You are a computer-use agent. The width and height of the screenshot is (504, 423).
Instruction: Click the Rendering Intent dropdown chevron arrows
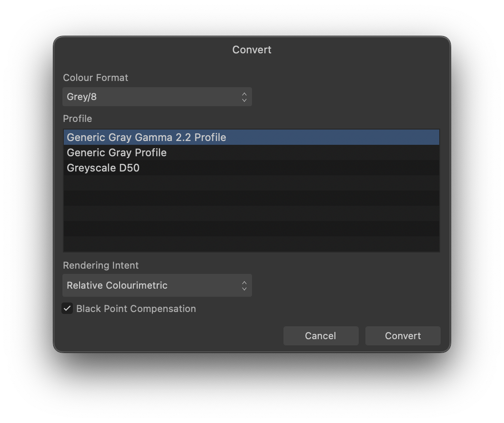coord(244,286)
